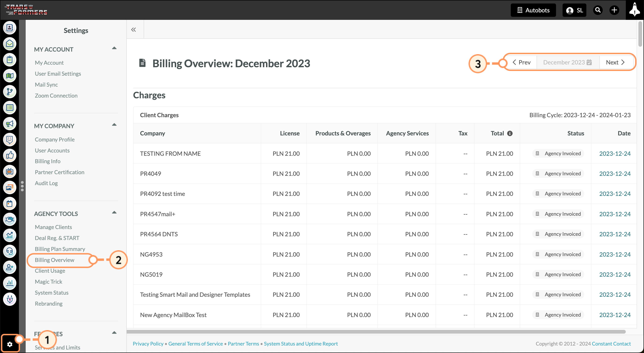Open Deal Reg. & START

57,238
